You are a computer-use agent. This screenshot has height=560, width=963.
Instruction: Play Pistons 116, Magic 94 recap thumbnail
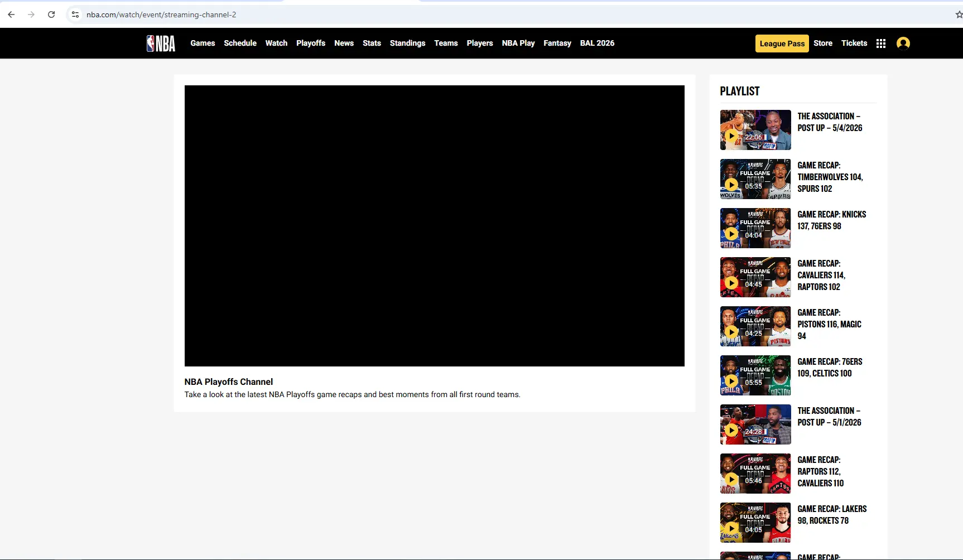[x=755, y=326]
